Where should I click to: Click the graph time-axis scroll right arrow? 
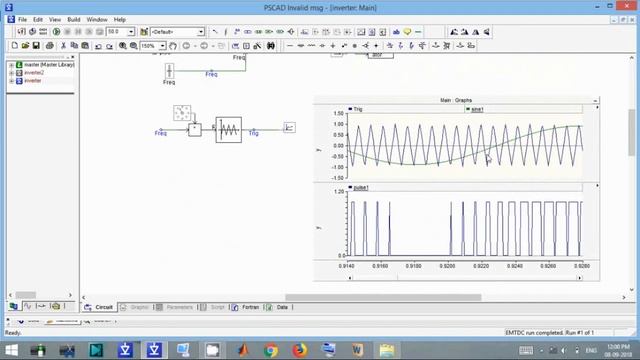pos(580,278)
